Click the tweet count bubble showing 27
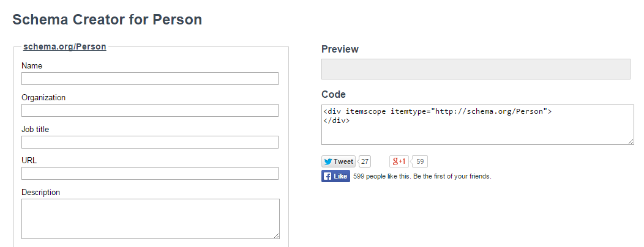This screenshot has width=644, height=247. tap(365, 161)
